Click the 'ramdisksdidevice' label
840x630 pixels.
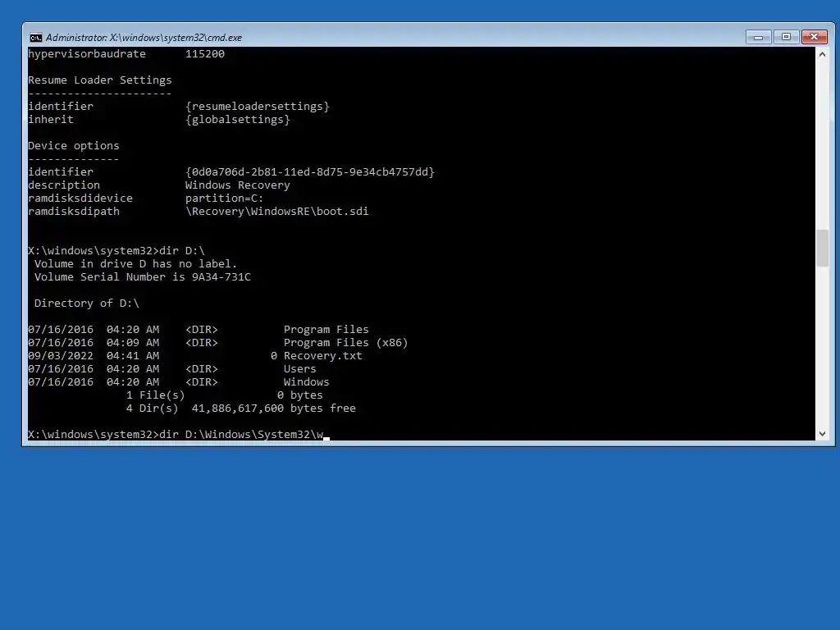(80, 199)
